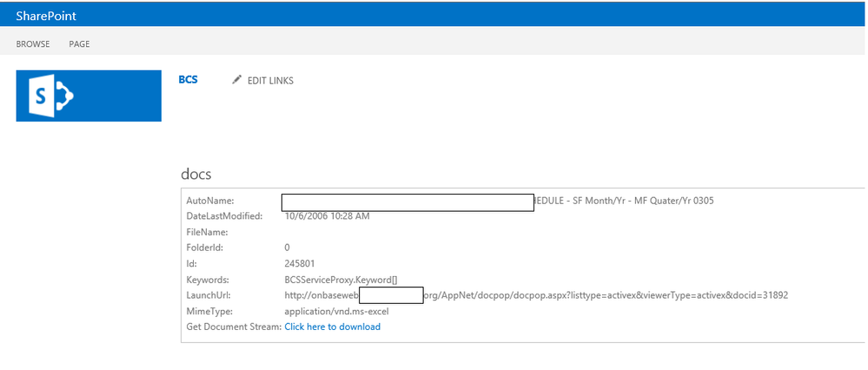Click the SharePoint site logo image
The width and height of the screenshot is (868, 370).
[x=89, y=96]
